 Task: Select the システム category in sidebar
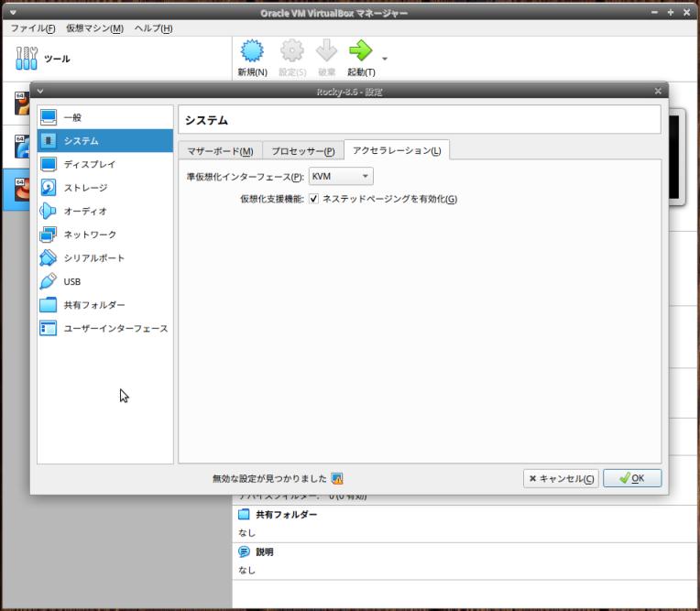pyautogui.click(x=105, y=140)
